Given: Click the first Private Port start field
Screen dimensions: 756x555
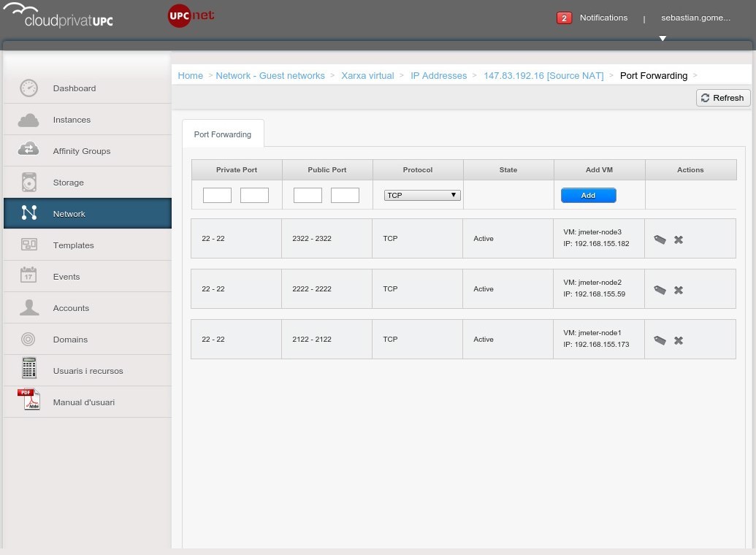Looking at the screenshot, I should pos(217,195).
